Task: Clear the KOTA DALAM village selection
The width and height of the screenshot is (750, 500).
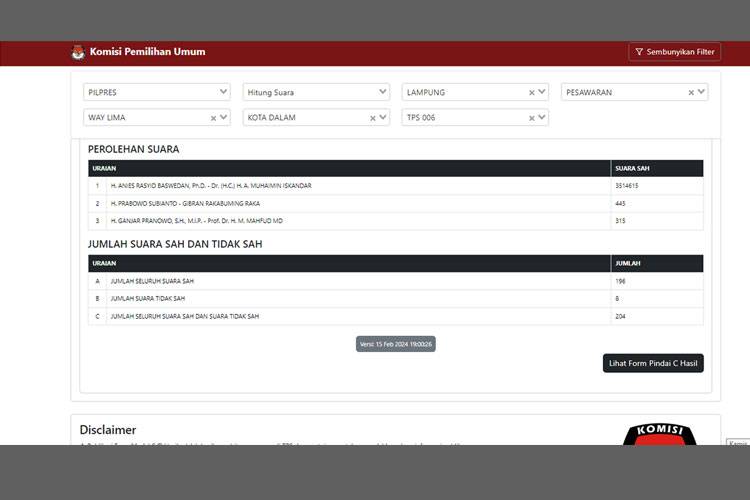Action: click(373, 118)
